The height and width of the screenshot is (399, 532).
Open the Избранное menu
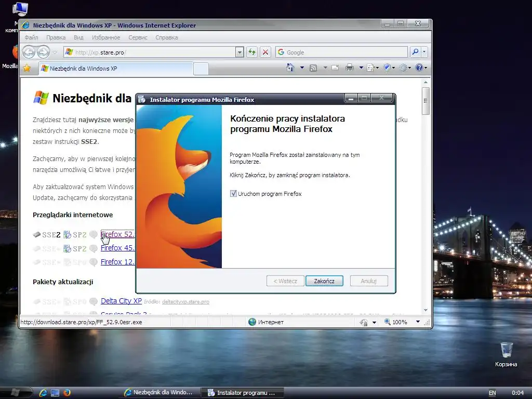pos(106,37)
